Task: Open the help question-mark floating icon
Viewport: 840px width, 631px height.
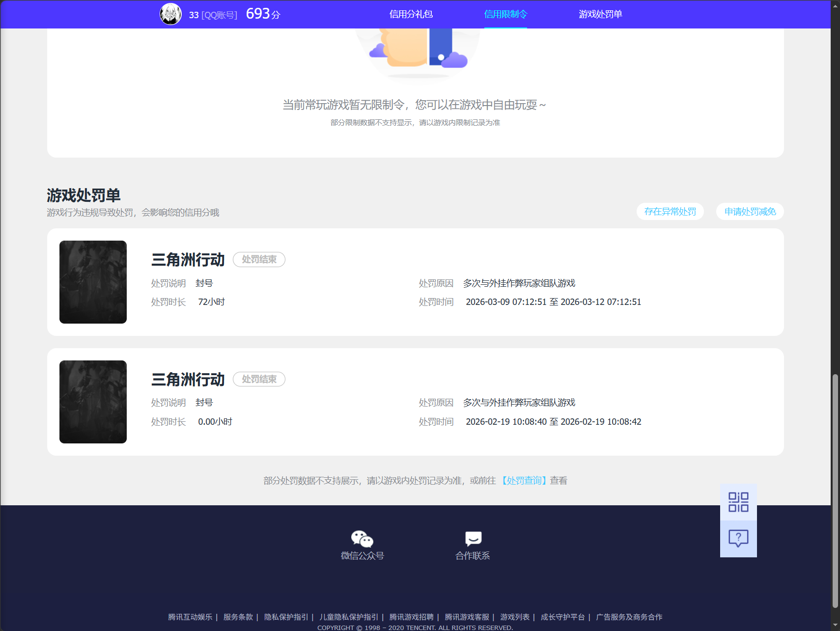Action: point(738,539)
